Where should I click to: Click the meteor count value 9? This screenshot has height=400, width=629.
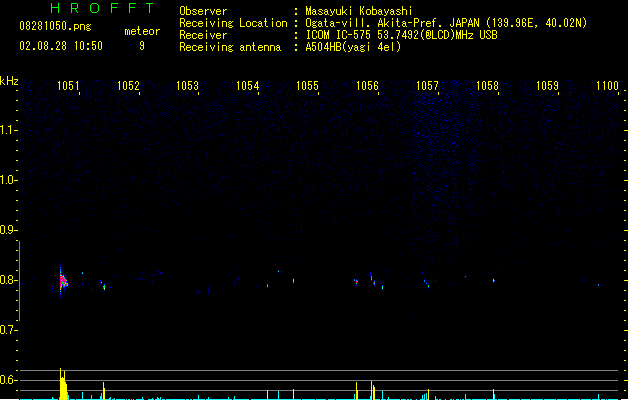tap(142, 46)
